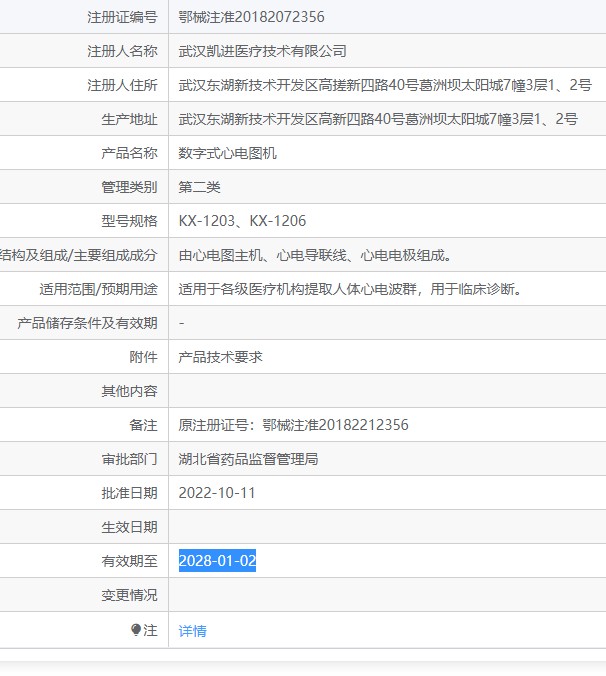This screenshot has width=606, height=676.
Task: Click the 管理类别 label
Action: (x=129, y=187)
